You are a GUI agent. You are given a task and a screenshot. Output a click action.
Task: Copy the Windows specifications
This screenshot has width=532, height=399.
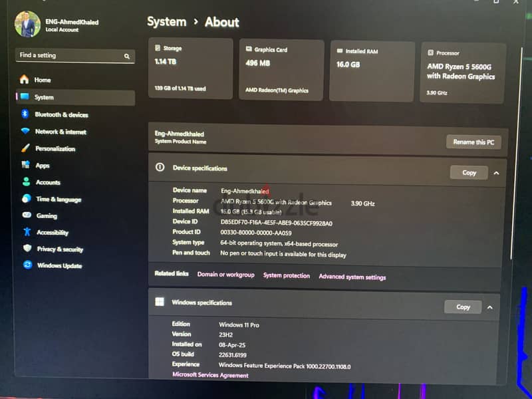coord(463,307)
